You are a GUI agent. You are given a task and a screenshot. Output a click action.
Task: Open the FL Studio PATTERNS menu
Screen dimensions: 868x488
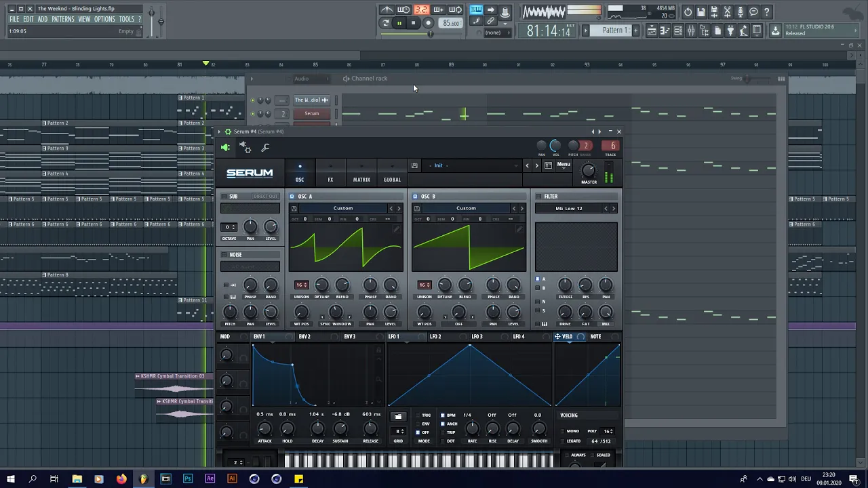(x=63, y=19)
